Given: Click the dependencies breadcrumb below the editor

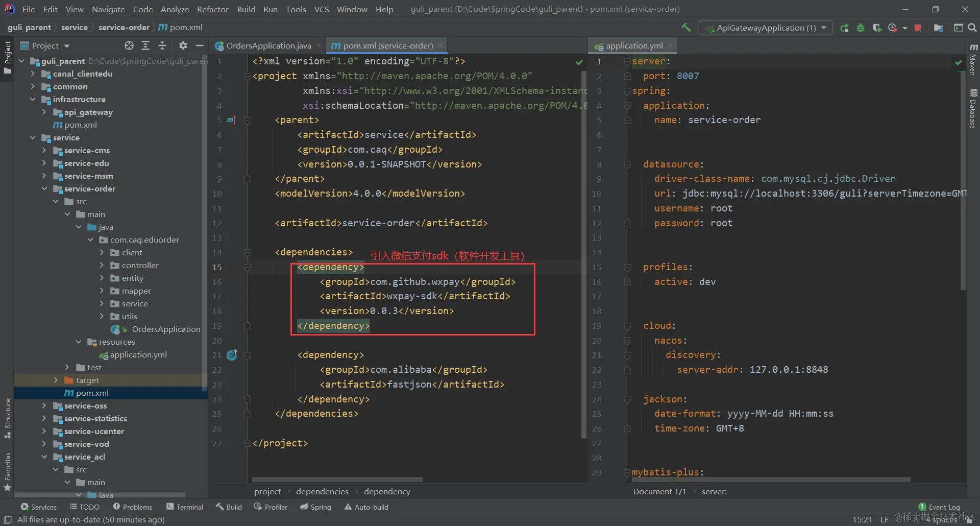Looking at the screenshot, I should tap(322, 491).
